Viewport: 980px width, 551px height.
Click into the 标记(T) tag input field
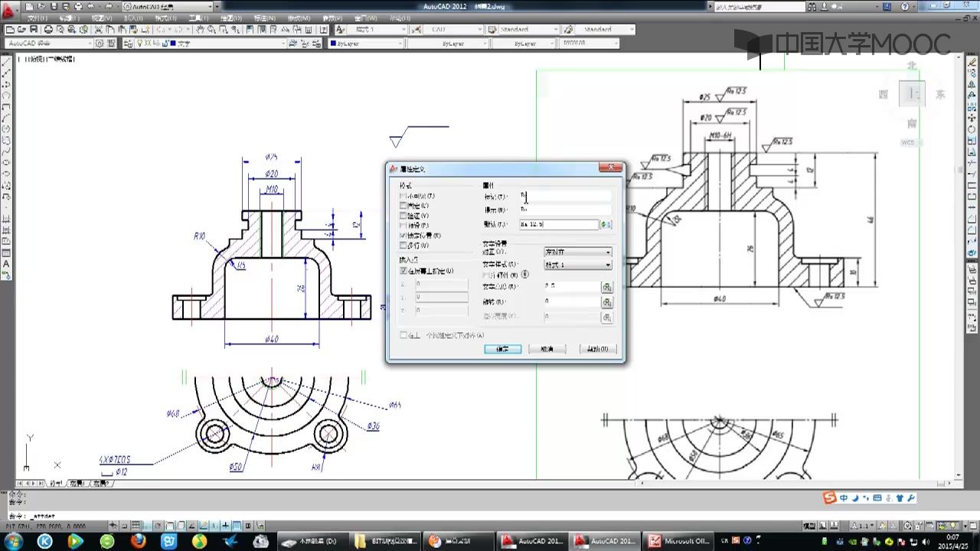click(566, 196)
